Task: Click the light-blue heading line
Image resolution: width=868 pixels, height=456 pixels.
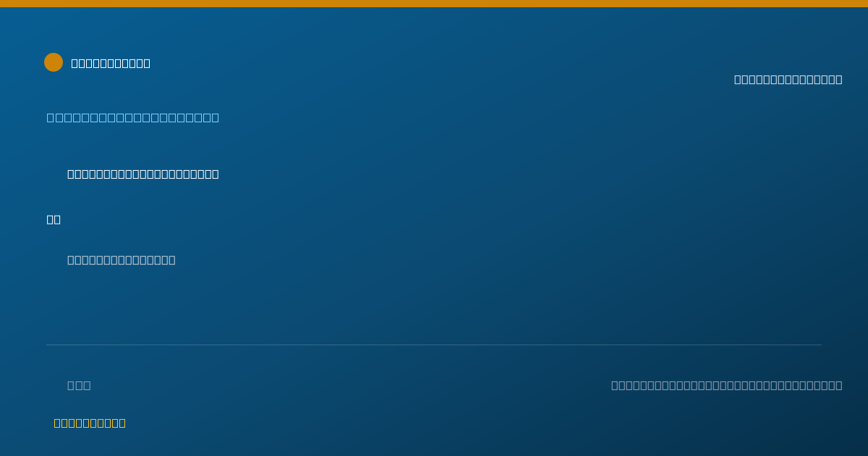Action: point(133,117)
